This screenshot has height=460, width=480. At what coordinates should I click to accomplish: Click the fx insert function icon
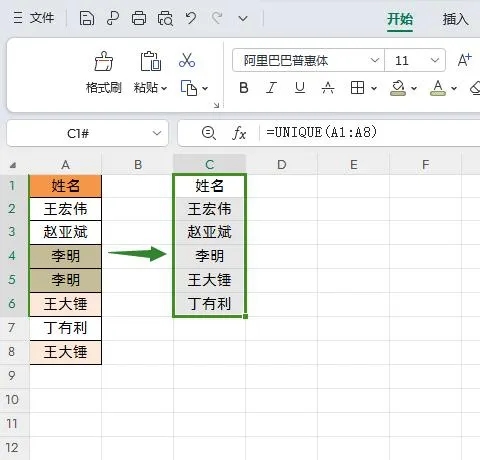239,133
